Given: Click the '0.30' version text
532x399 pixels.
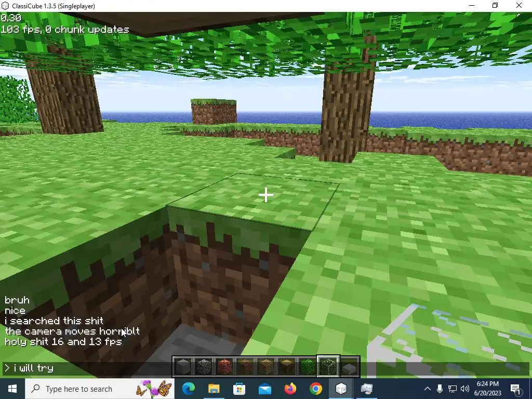Looking at the screenshot, I should pyautogui.click(x=11, y=18).
